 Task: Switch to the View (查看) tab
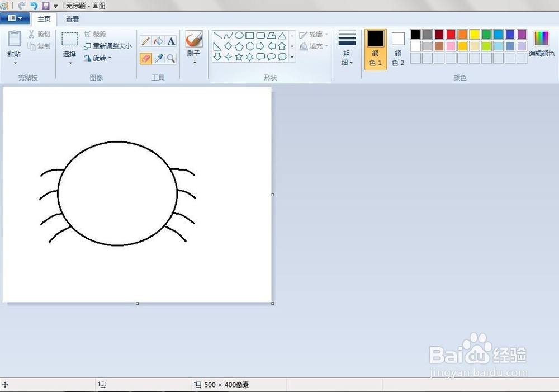(72, 19)
